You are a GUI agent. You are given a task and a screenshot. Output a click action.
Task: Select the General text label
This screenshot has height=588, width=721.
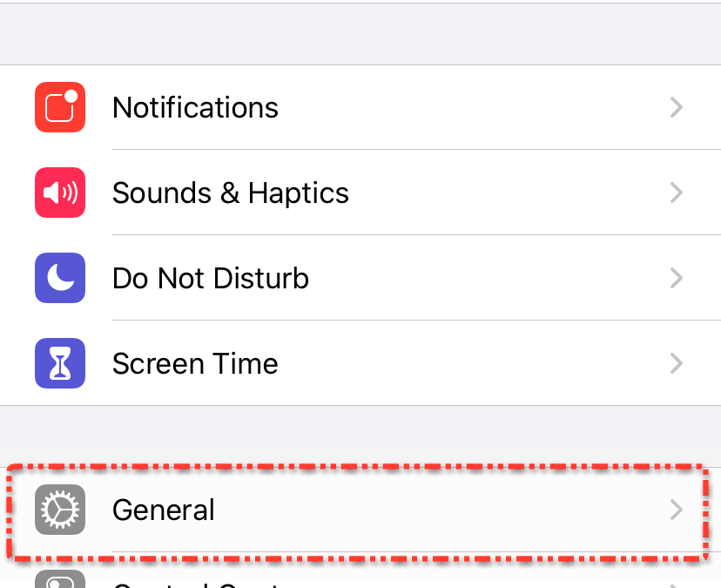(x=163, y=510)
